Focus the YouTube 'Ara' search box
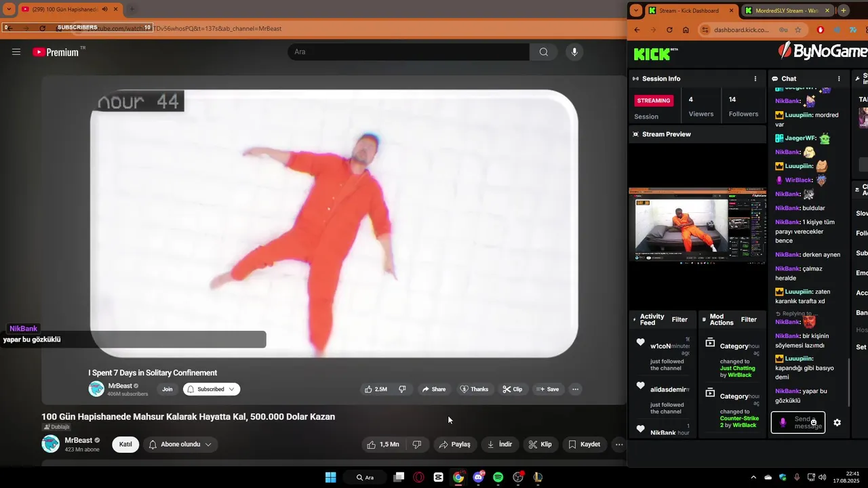The height and width of the screenshot is (488, 868). (409, 52)
